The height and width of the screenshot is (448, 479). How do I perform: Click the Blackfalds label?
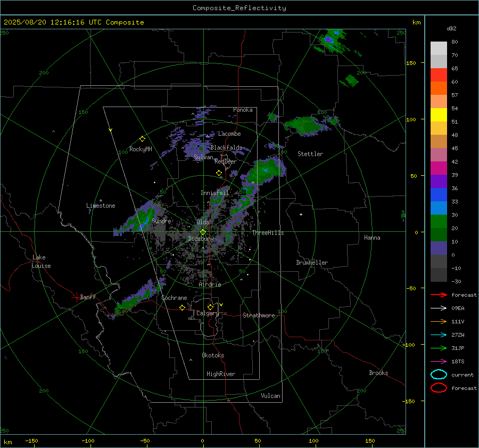[226, 148]
